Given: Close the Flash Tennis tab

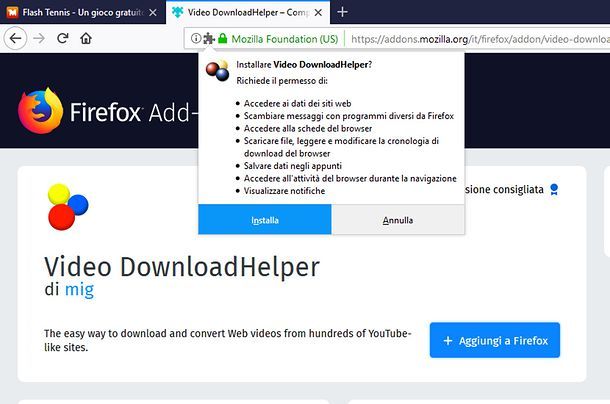Looking at the screenshot, I should [x=153, y=12].
